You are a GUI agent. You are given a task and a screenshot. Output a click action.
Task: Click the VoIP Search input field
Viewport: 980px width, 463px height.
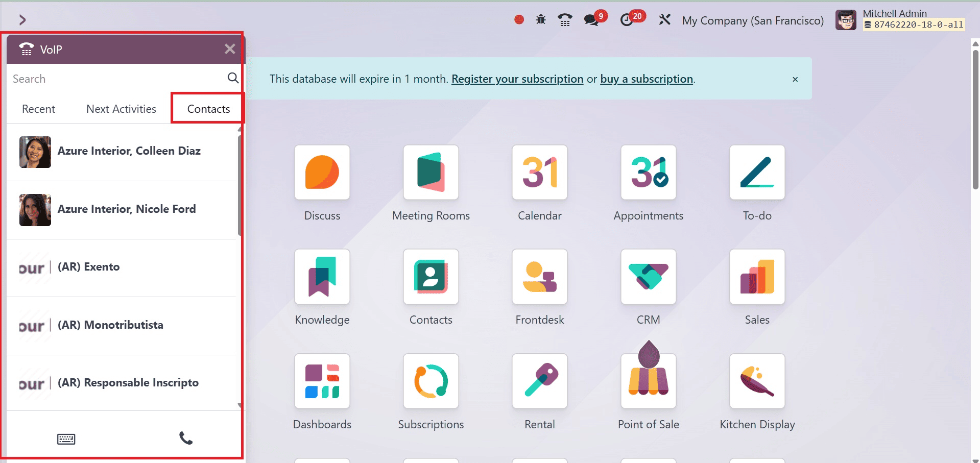117,79
